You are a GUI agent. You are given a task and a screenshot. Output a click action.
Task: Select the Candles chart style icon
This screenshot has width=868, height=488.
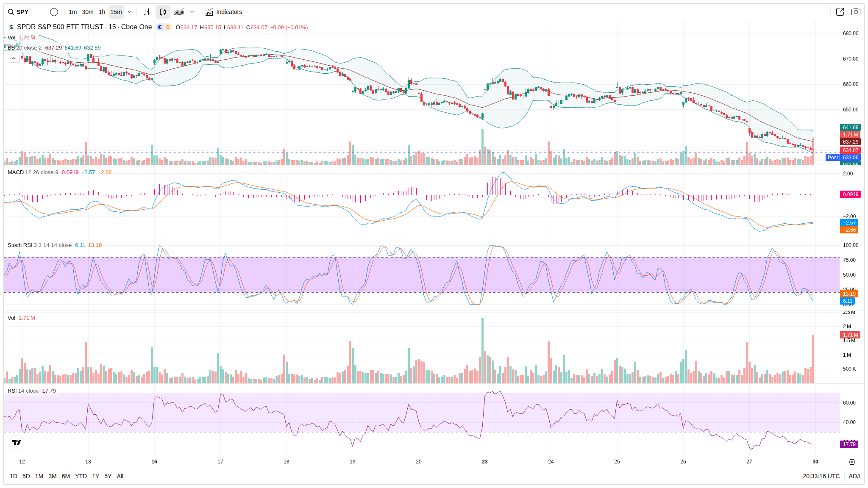tap(163, 12)
